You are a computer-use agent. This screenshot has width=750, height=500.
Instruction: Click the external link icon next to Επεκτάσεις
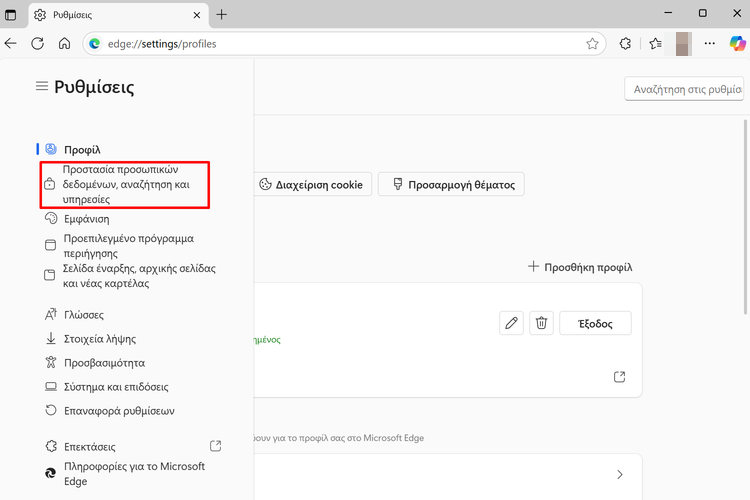pyautogui.click(x=216, y=446)
